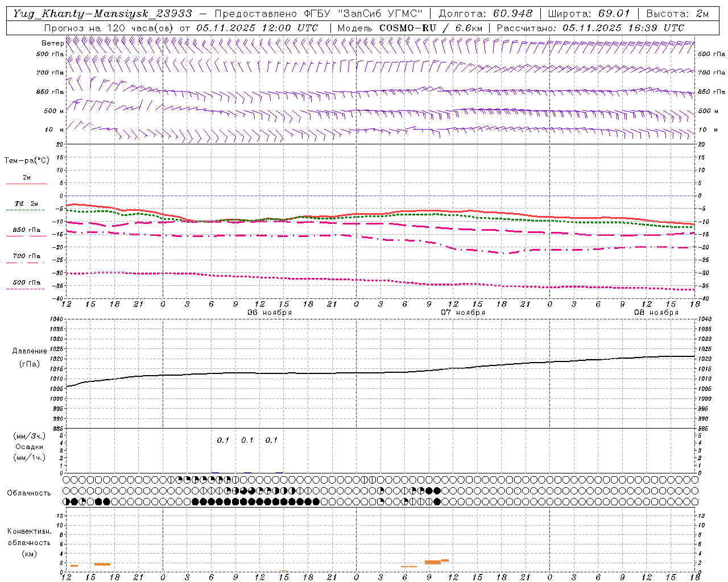Click the 500 м label on left wind axis
The width and height of the screenshot is (728, 582).
[x=53, y=111]
